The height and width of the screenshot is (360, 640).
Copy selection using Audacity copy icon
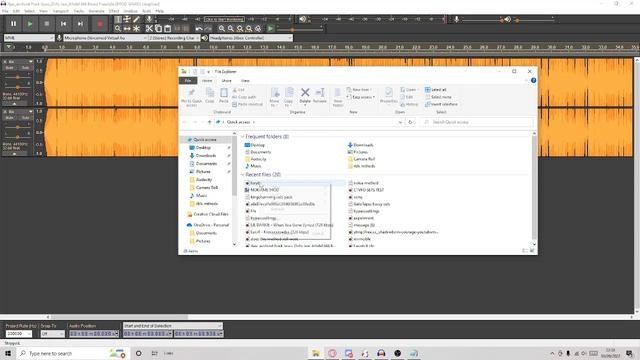pos(158,29)
